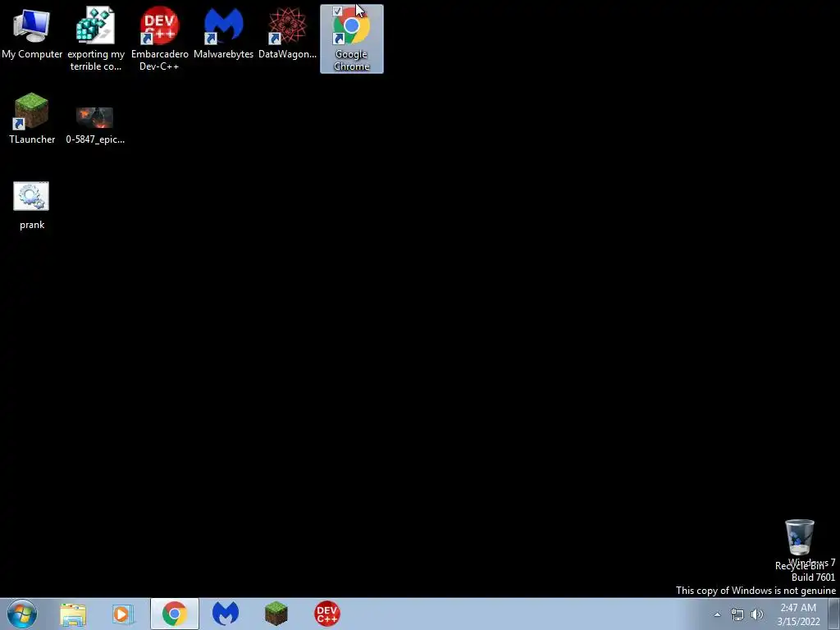Select the TLauncher desktop shortcut
The height and width of the screenshot is (630, 840).
click(32, 118)
